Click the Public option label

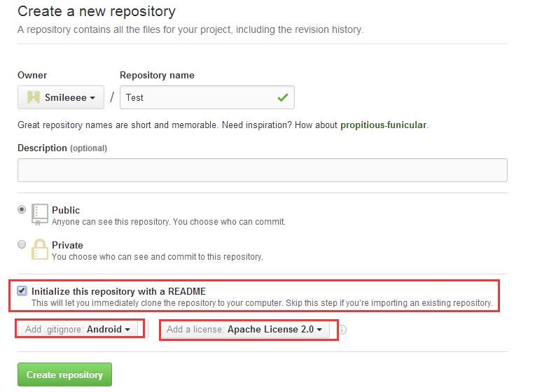(66, 210)
